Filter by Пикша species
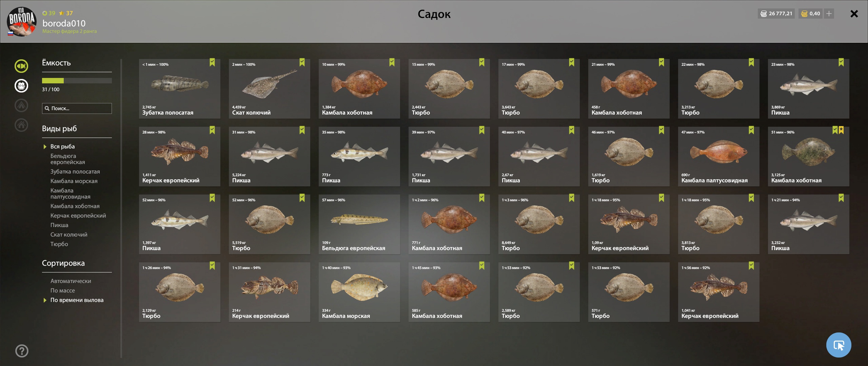The height and width of the screenshot is (366, 868). 59,225
